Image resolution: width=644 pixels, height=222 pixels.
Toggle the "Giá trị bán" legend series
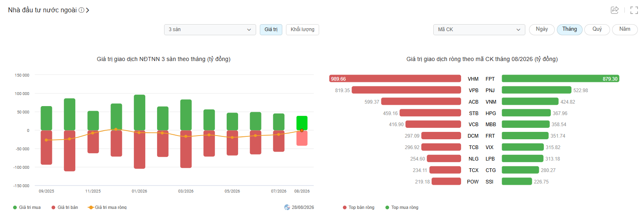pyautogui.click(x=65, y=207)
